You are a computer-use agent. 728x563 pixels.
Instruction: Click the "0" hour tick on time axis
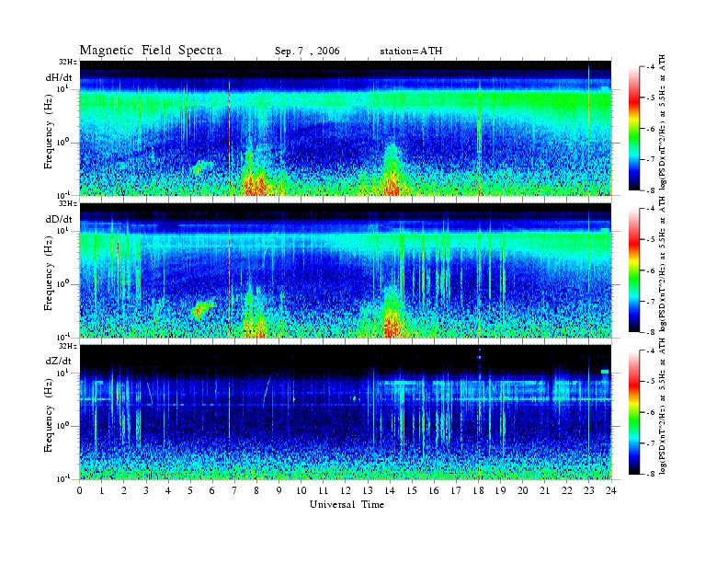click(x=80, y=491)
